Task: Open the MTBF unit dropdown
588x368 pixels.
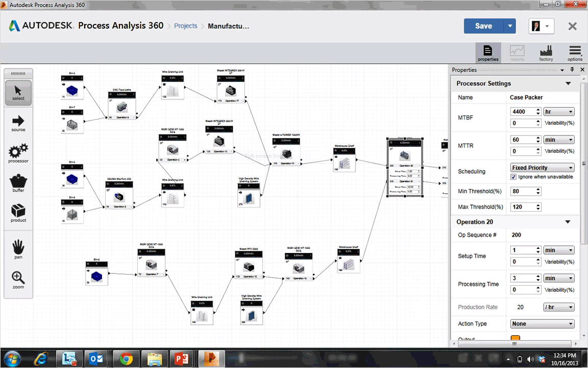Action: [x=559, y=111]
